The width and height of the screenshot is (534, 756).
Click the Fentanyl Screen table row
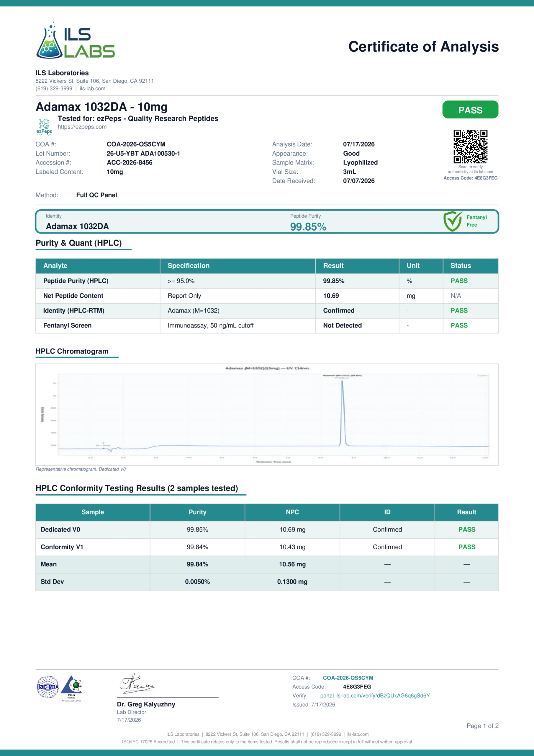click(x=267, y=326)
